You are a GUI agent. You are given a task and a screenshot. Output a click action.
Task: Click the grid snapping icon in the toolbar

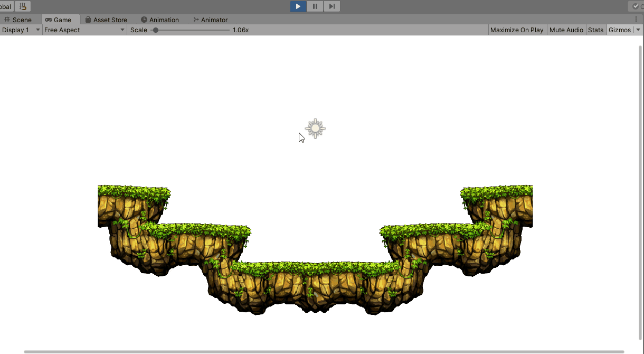coord(22,6)
